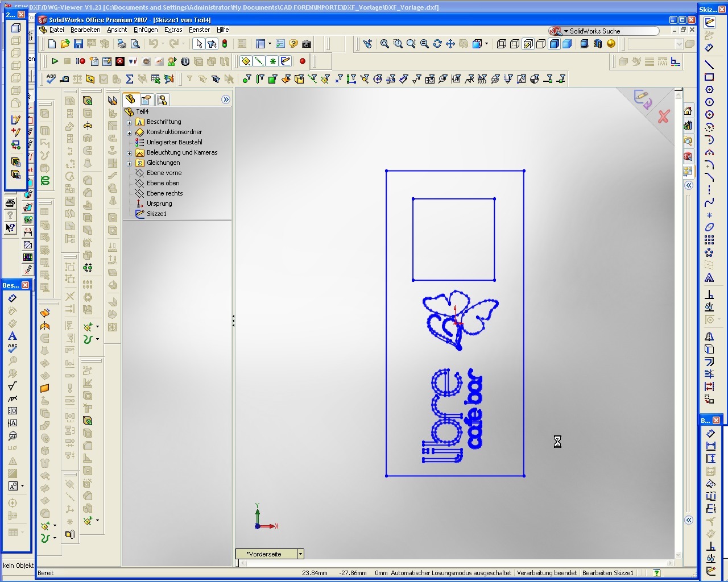Select the Pan tool in the view toolbar
Viewport: 728px width, 582px height.
point(450,43)
